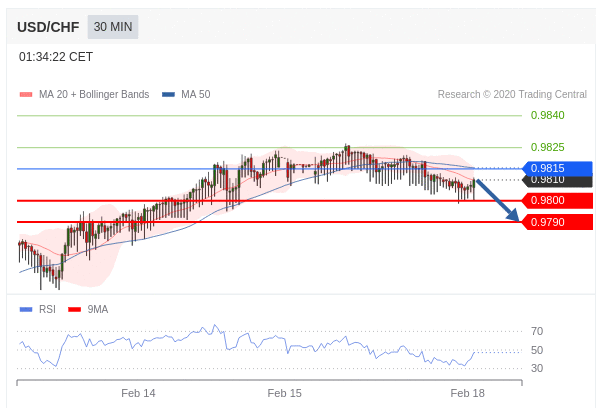Click the green 0.9840 resistance label
Viewport: 601px width, 413px height.
pyautogui.click(x=547, y=115)
